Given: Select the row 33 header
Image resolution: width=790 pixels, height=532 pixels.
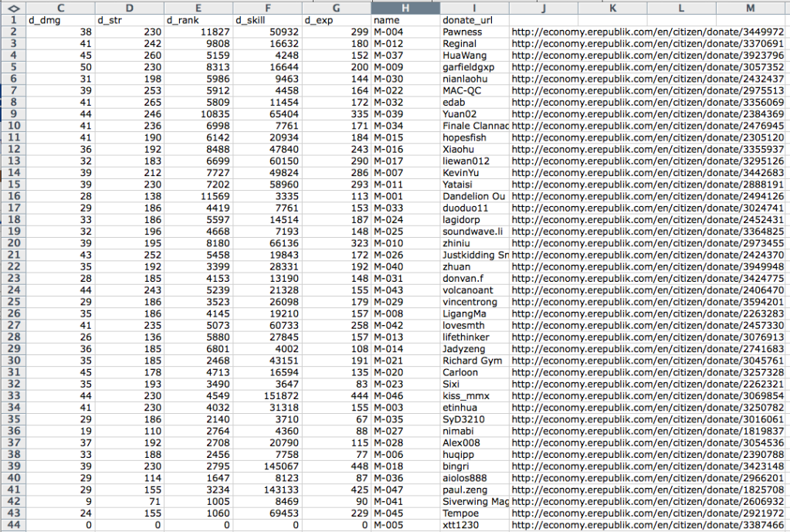Looking at the screenshot, I should click(12, 396).
